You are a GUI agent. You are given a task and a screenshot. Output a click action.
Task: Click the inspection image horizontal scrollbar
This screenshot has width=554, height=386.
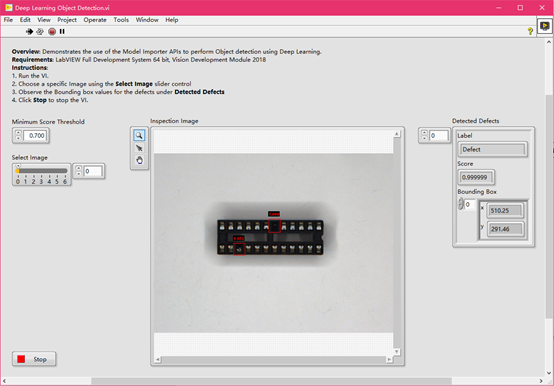(x=273, y=360)
